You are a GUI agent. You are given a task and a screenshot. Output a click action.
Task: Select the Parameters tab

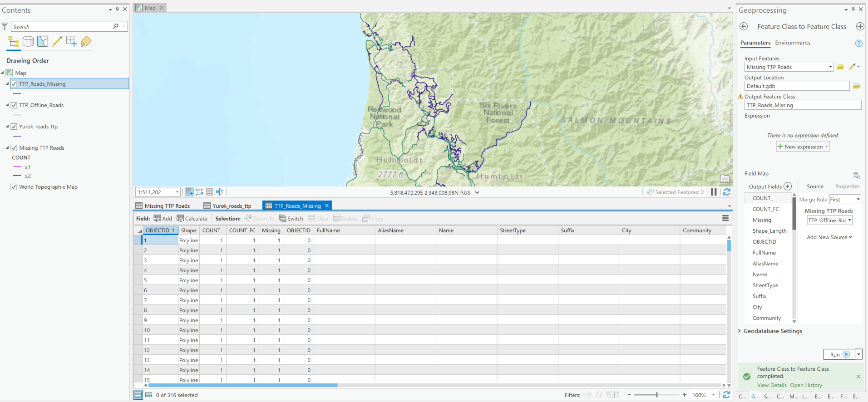(755, 43)
